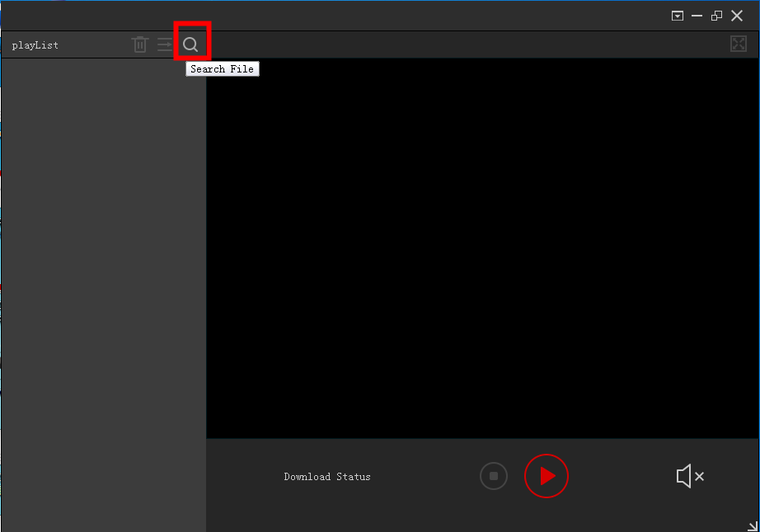Open the Search File tool
The width and height of the screenshot is (760, 532).
tap(190, 44)
